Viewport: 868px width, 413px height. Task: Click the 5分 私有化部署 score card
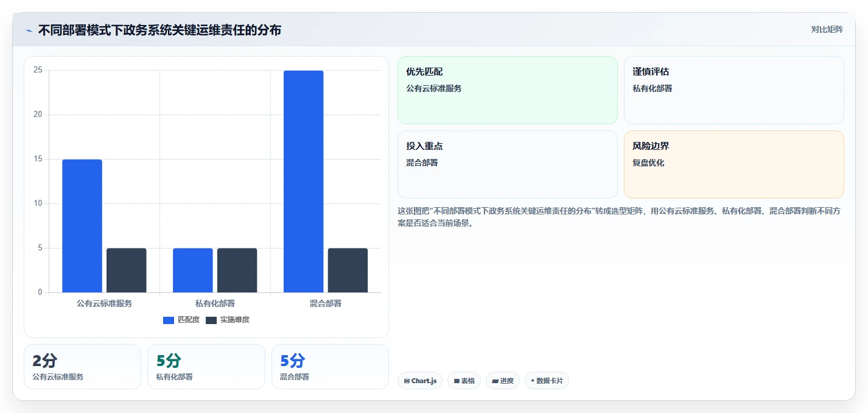pyautogui.click(x=206, y=367)
